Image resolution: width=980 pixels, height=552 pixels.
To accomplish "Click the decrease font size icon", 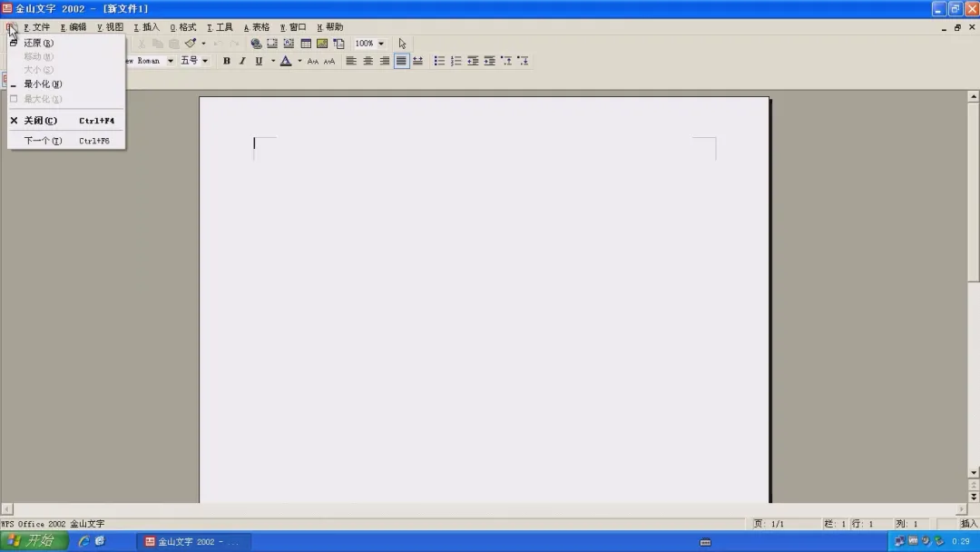I will 329,61.
